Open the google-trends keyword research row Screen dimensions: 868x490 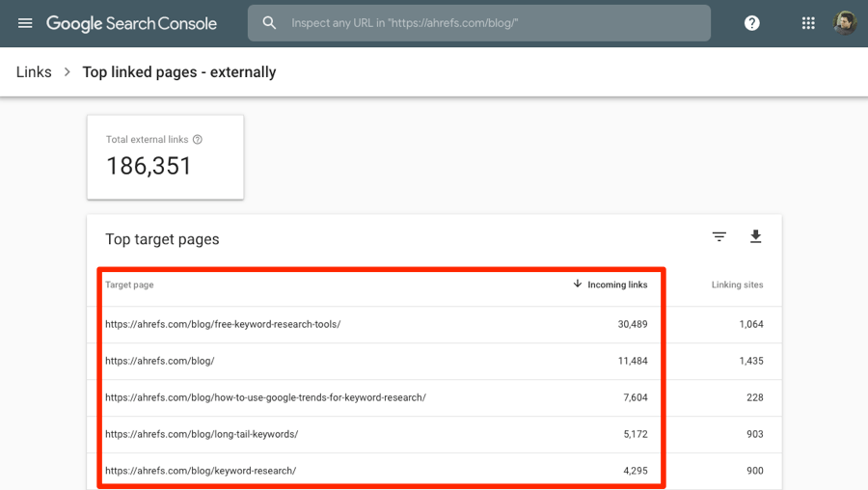(x=265, y=397)
